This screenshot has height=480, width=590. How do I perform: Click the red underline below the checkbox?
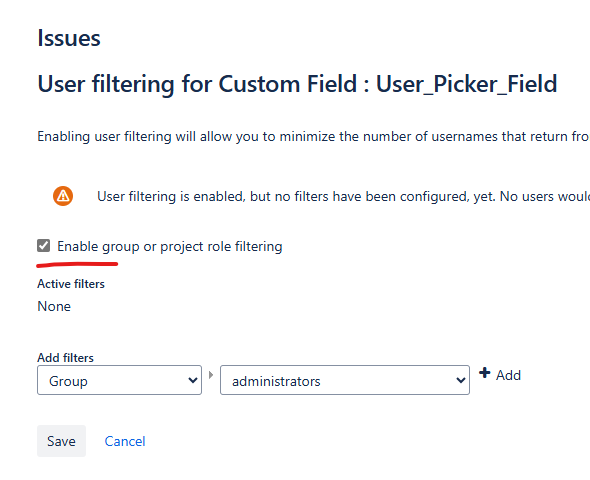pyautogui.click(x=77, y=264)
